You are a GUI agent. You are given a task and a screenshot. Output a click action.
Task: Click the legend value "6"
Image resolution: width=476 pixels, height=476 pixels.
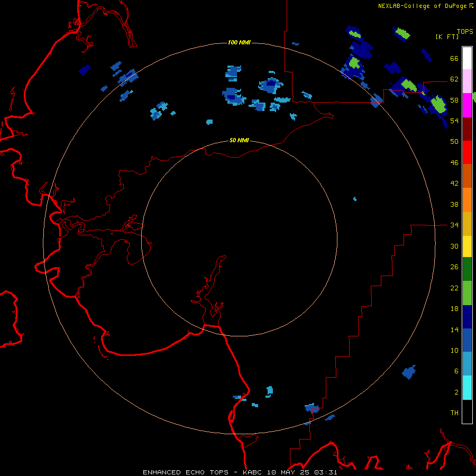456,371
